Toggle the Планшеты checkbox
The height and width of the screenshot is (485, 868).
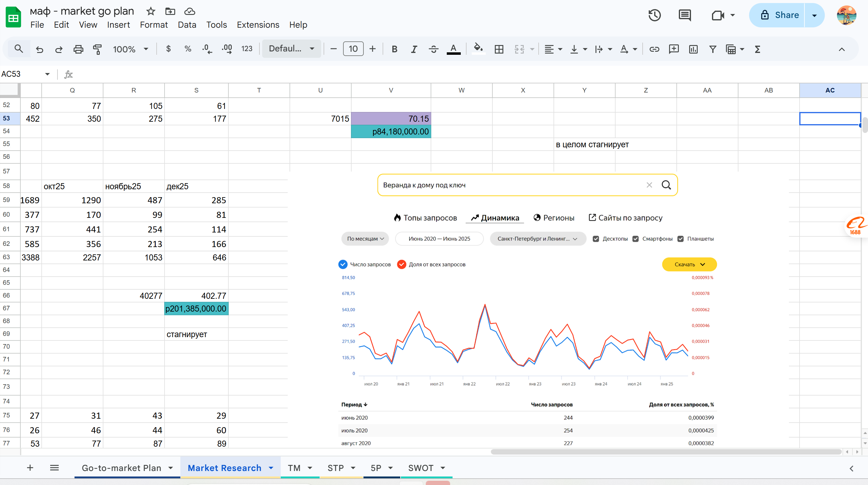click(x=680, y=239)
